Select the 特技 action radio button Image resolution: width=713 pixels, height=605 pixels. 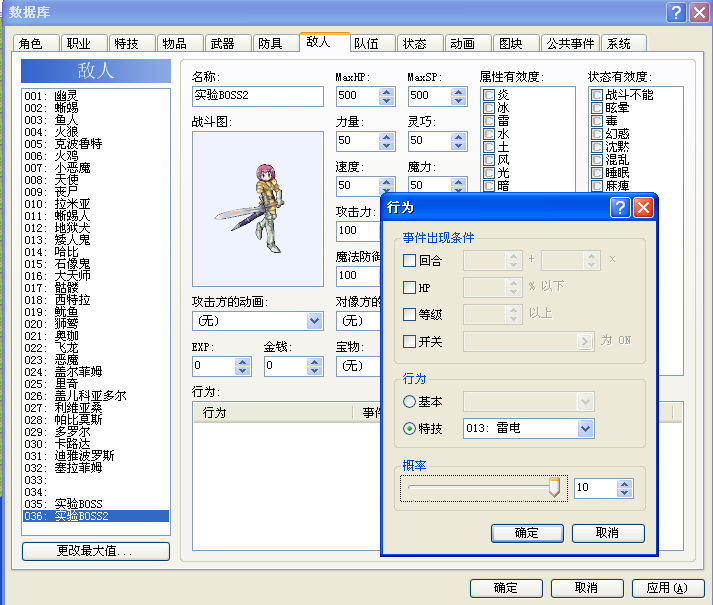pyautogui.click(x=409, y=429)
